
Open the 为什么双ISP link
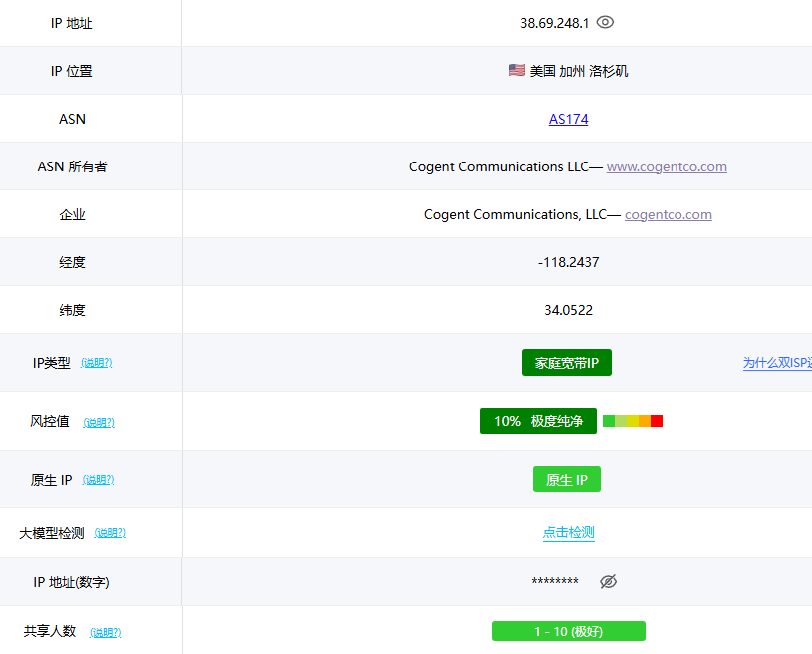(777, 363)
